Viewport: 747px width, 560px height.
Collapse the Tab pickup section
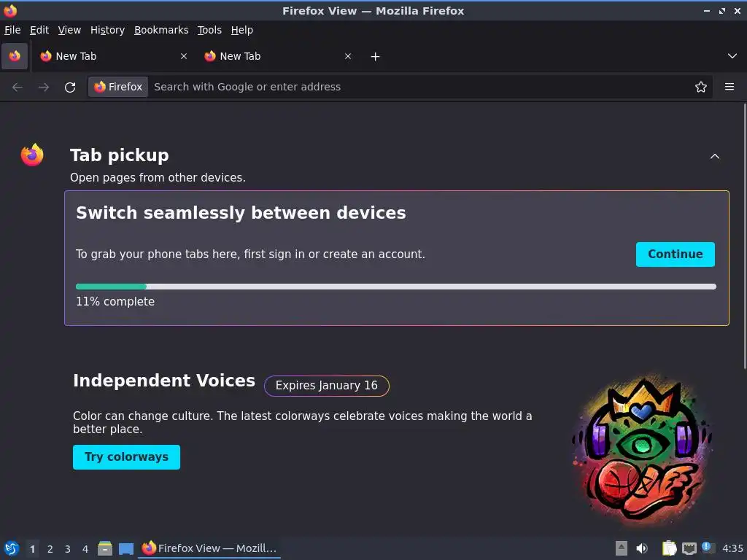[715, 156]
